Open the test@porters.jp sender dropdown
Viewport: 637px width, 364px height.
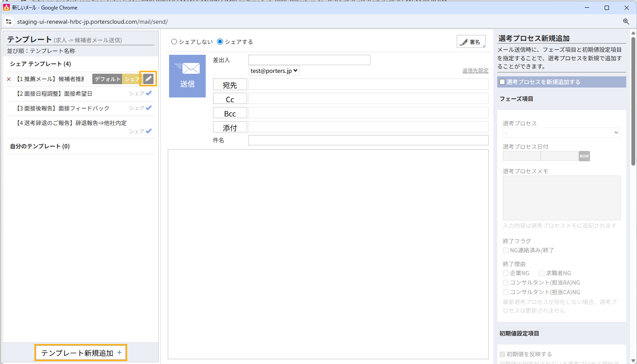point(274,71)
